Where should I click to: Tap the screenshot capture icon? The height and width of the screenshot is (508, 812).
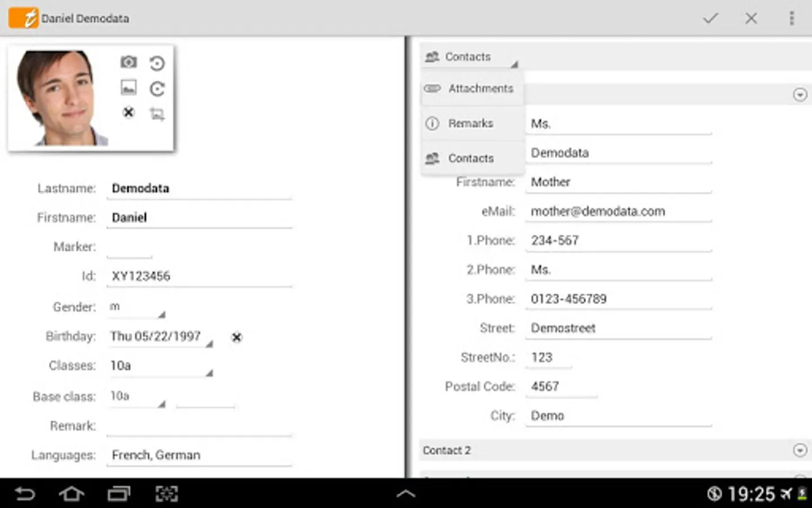click(x=166, y=494)
